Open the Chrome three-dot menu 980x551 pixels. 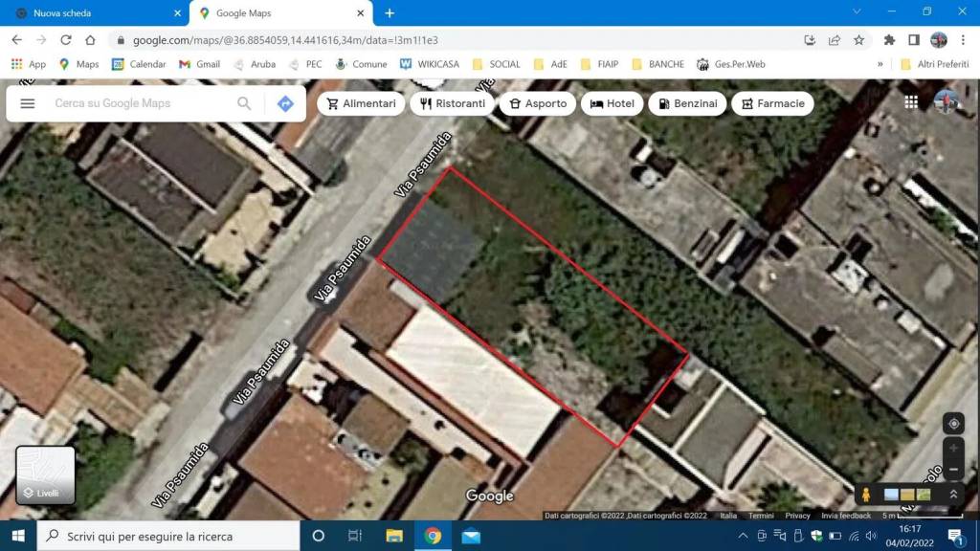click(963, 40)
